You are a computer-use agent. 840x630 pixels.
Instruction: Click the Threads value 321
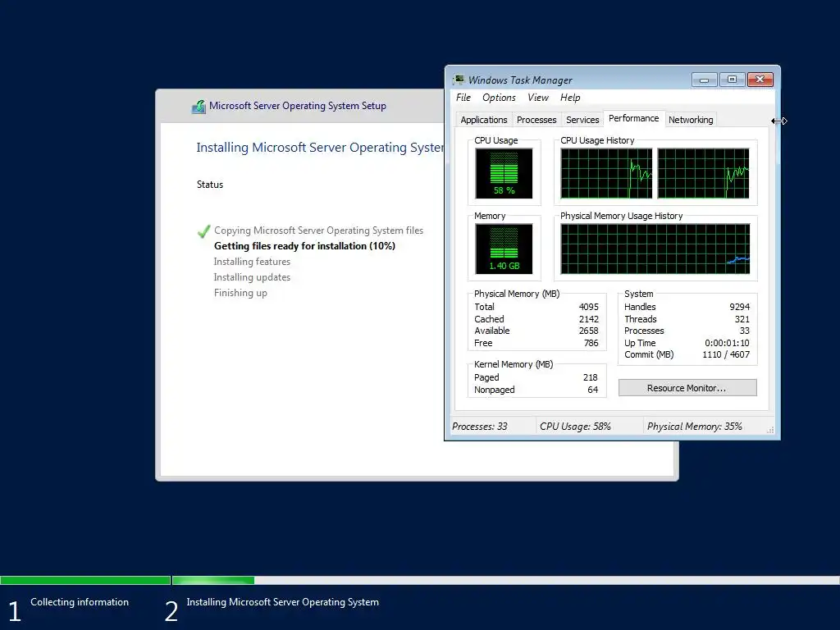click(x=742, y=319)
